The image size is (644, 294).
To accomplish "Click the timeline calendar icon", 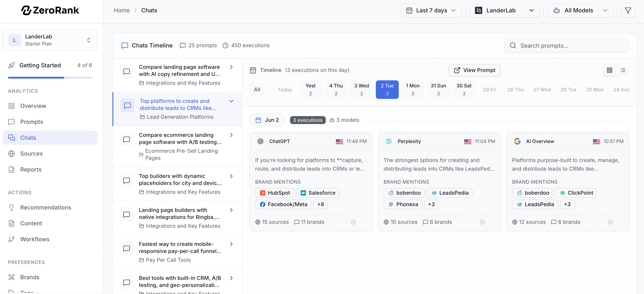I will (253, 70).
